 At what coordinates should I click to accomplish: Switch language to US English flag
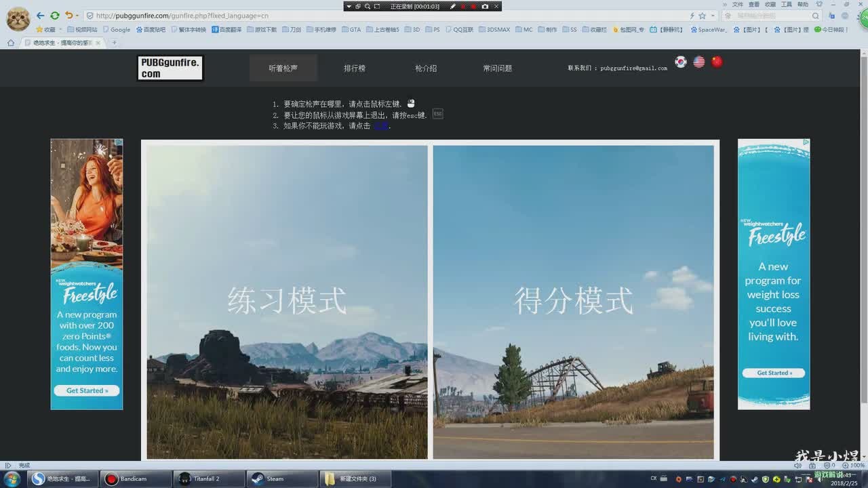point(699,62)
